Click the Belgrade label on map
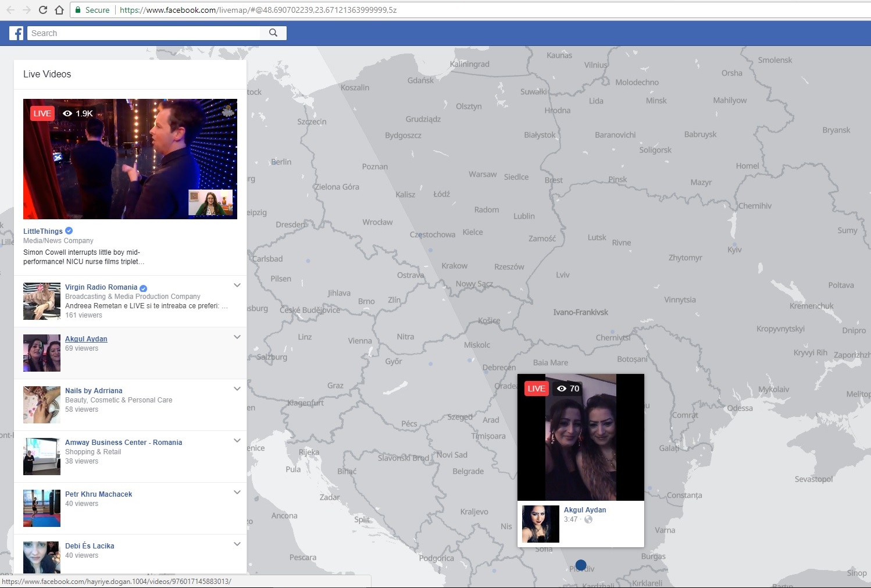 (x=468, y=472)
